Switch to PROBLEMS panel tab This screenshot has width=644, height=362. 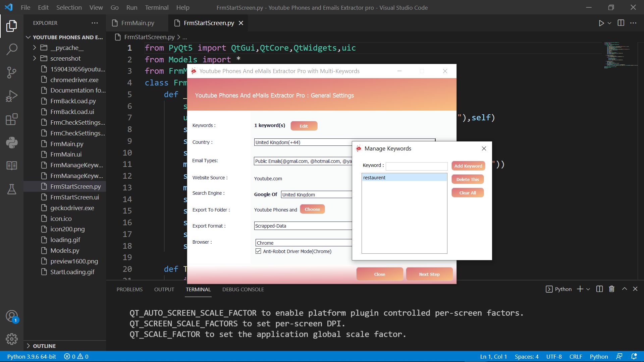coord(129,289)
